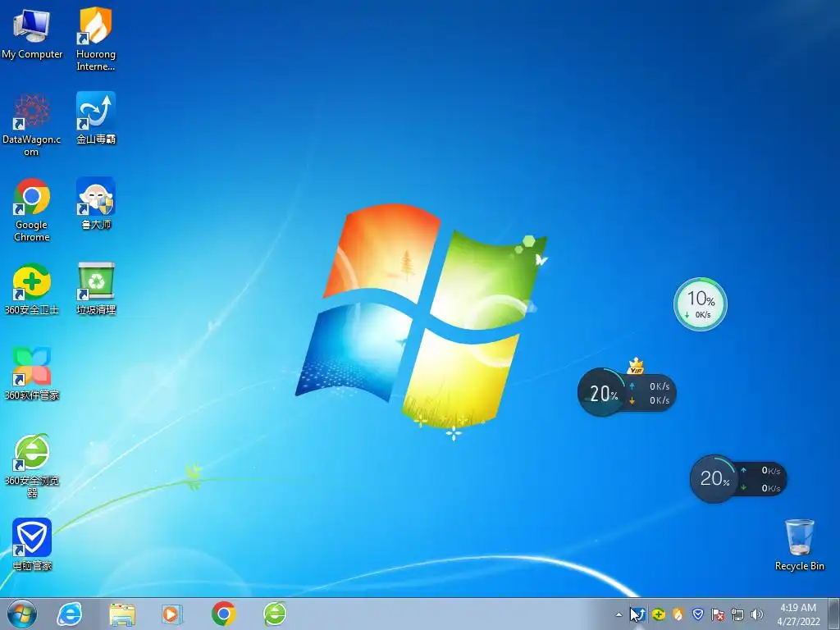Click the blue shield 电脑管家 tray icon

(x=697, y=614)
